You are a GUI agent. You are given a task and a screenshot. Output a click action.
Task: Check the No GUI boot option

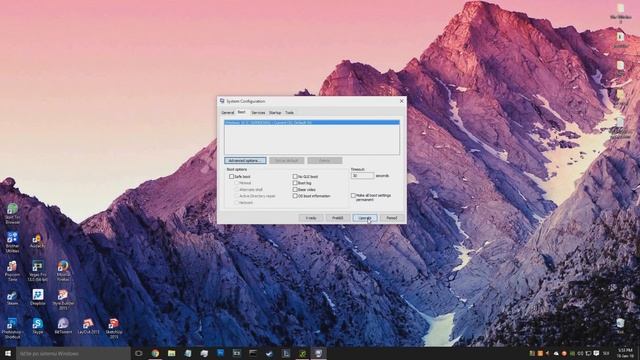(295, 176)
